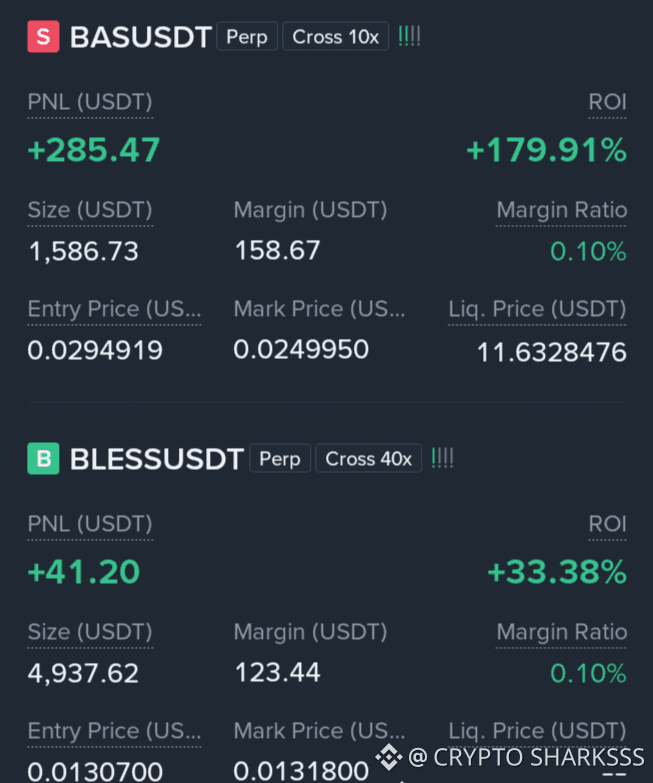
Task: Select the Cross 10x leverage tag
Action: (335, 36)
